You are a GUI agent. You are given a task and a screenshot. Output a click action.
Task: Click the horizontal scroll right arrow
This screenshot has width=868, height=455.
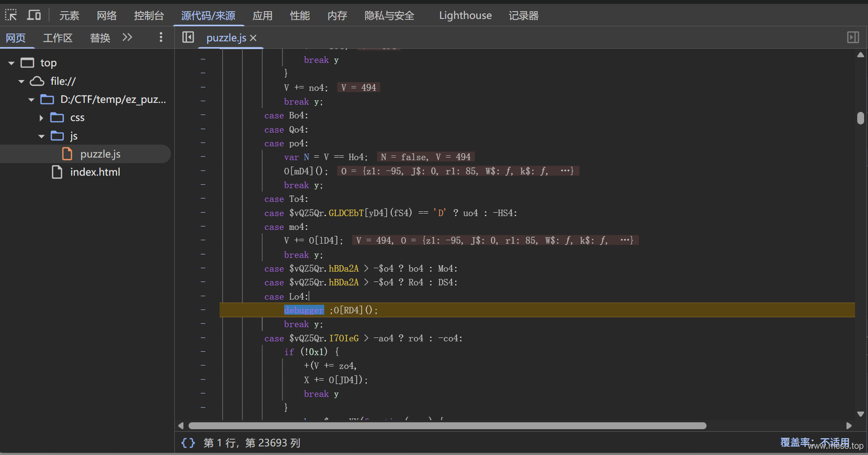tap(849, 426)
